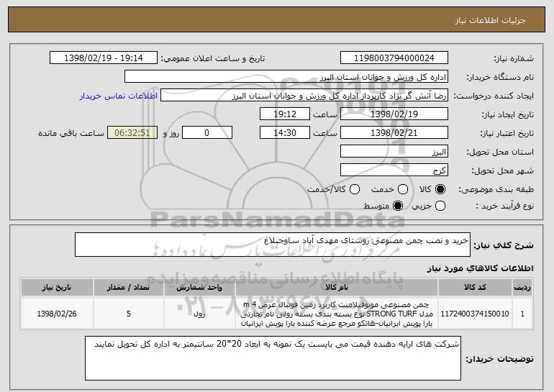Screen dimensions: 554x392
Task: Click the row number 1 cell
Action: [x=522, y=314]
